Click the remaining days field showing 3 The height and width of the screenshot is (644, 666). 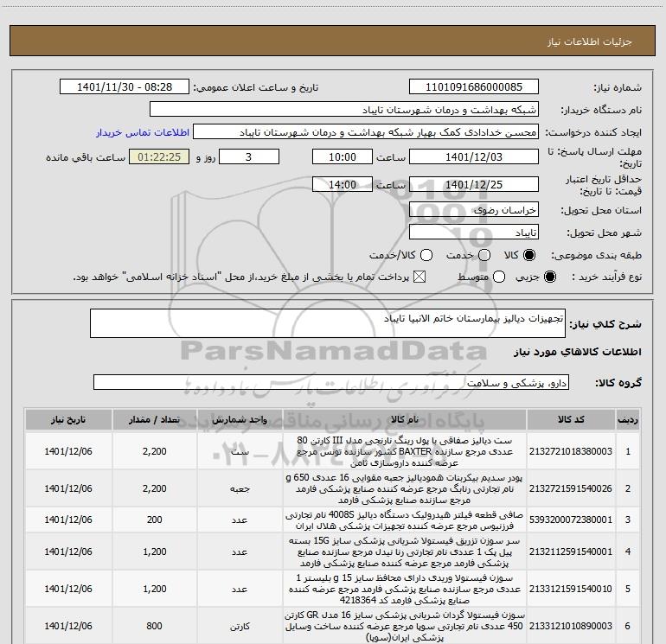pos(249,157)
